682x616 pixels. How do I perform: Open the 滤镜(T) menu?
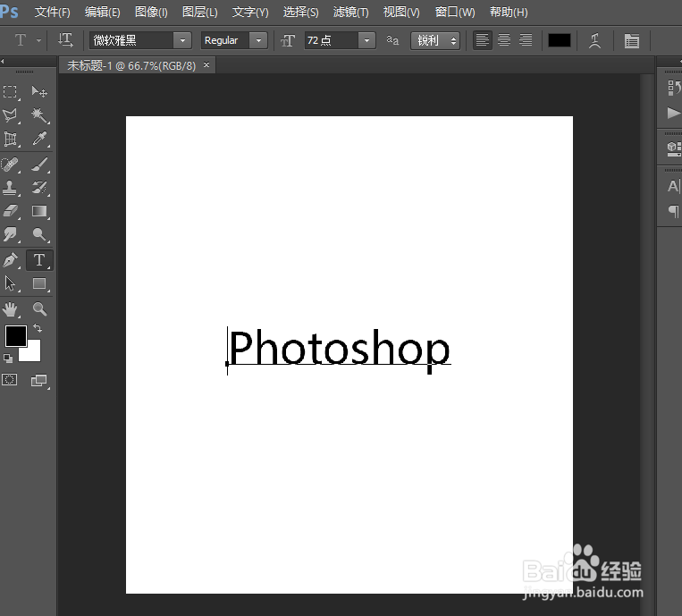(x=350, y=13)
